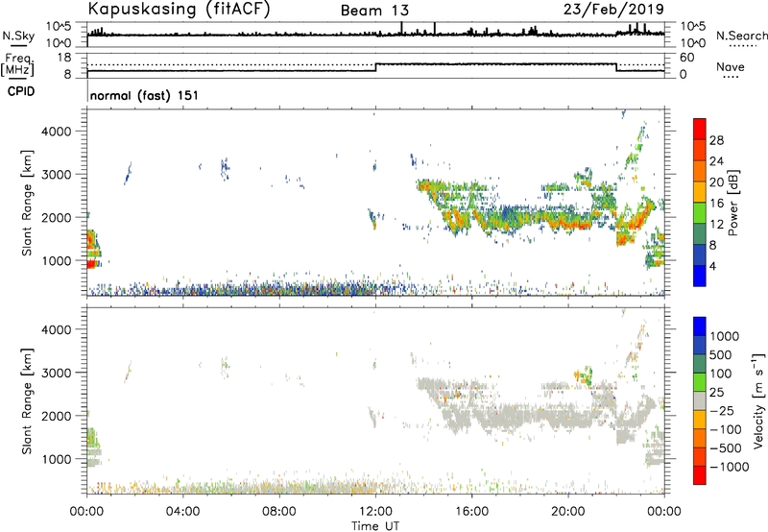Image resolution: width=768 pixels, height=532 pixels.
Task: Click the "Kapuskasing (fitACF)" plot title
Action: tap(179, 10)
